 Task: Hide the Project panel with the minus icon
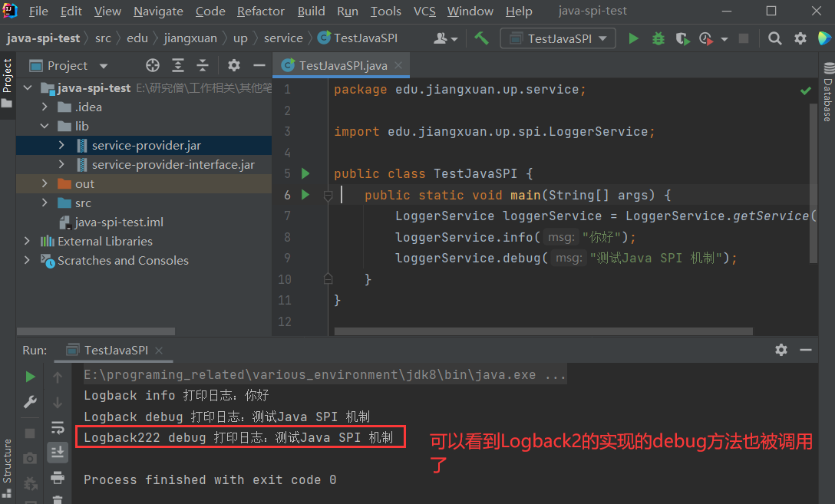click(x=259, y=65)
